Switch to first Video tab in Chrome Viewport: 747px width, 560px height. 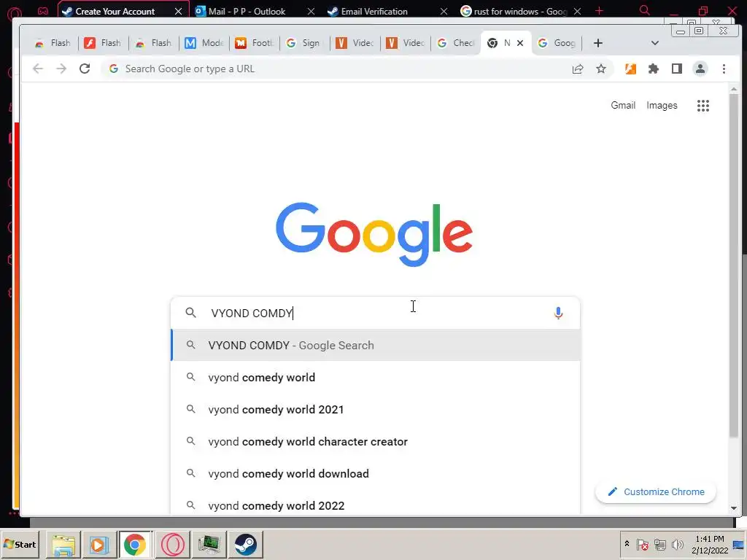click(355, 43)
